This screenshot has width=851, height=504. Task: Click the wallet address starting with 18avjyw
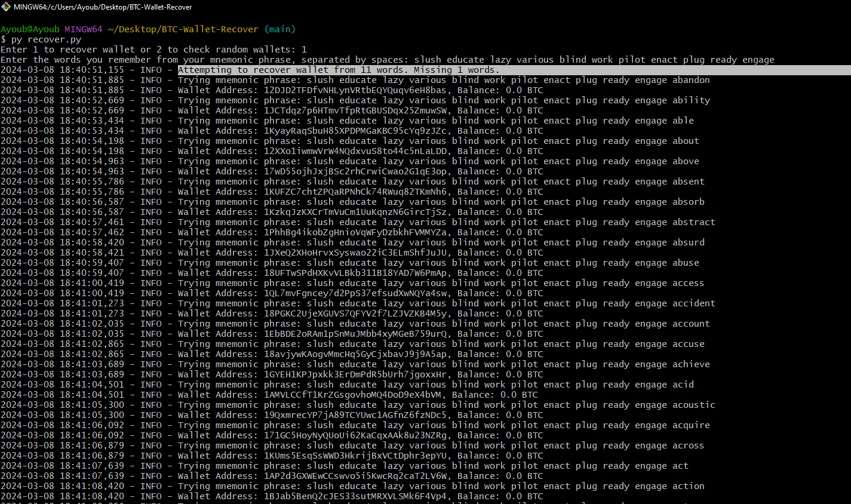click(x=355, y=354)
